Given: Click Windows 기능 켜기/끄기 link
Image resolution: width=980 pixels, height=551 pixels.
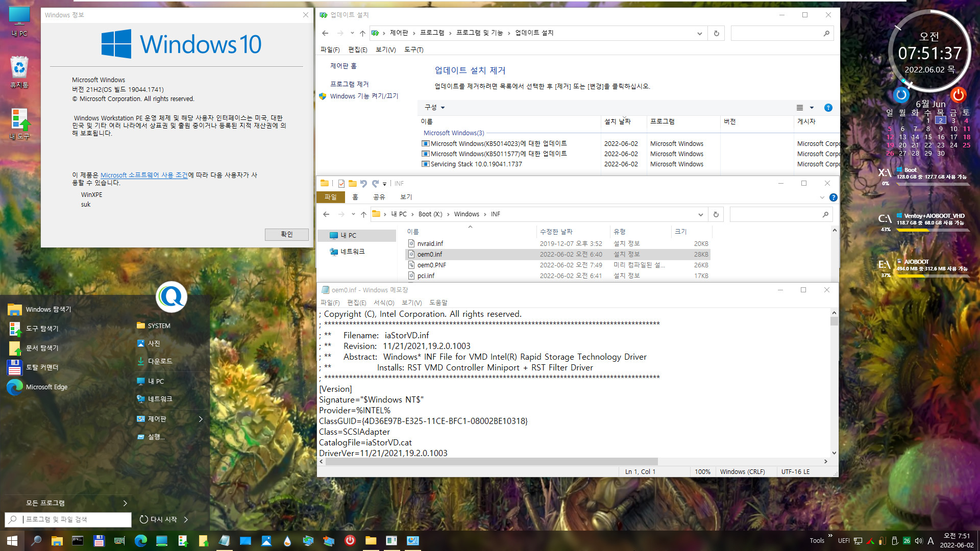Looking at the screenshot, I should coord(364,96).
